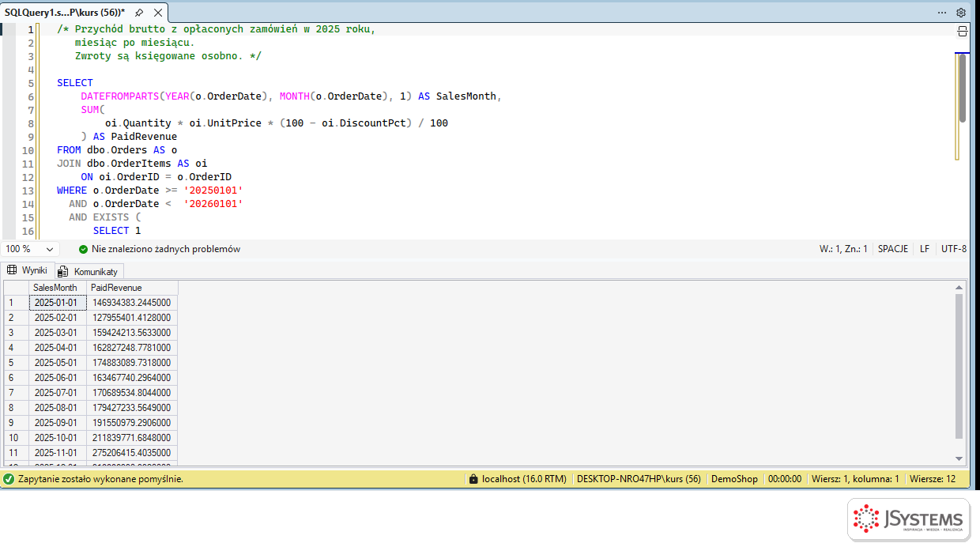Click the UTF-8 encoding indicator
Screen dimensions: 980x547
point(954,249)
